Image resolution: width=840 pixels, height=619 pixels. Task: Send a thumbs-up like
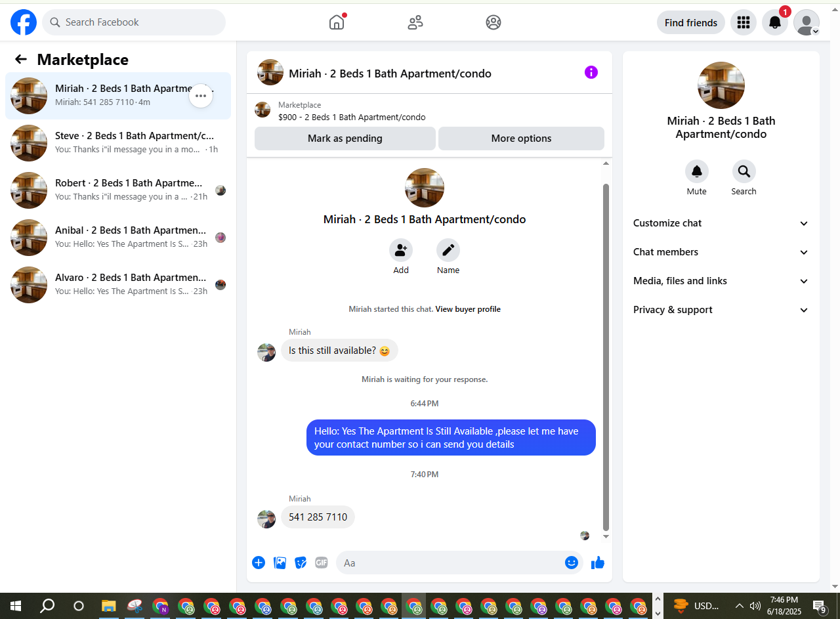click(598, 563)
